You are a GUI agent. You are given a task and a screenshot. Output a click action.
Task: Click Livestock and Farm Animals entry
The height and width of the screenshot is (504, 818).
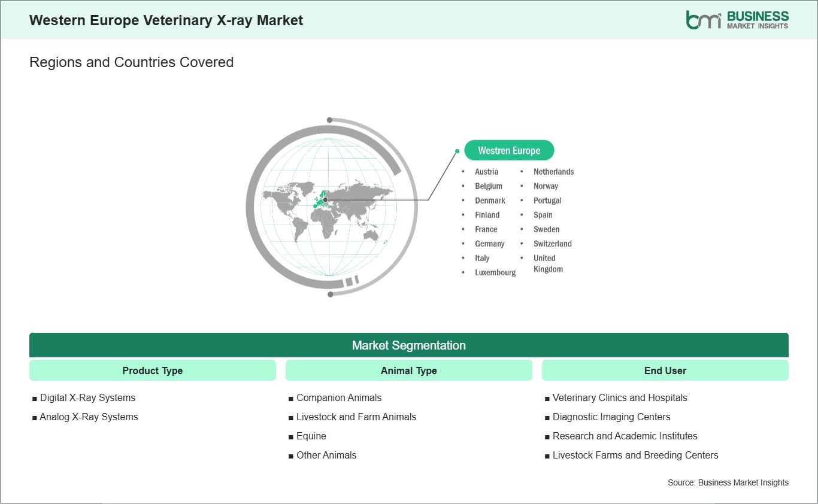356,417
